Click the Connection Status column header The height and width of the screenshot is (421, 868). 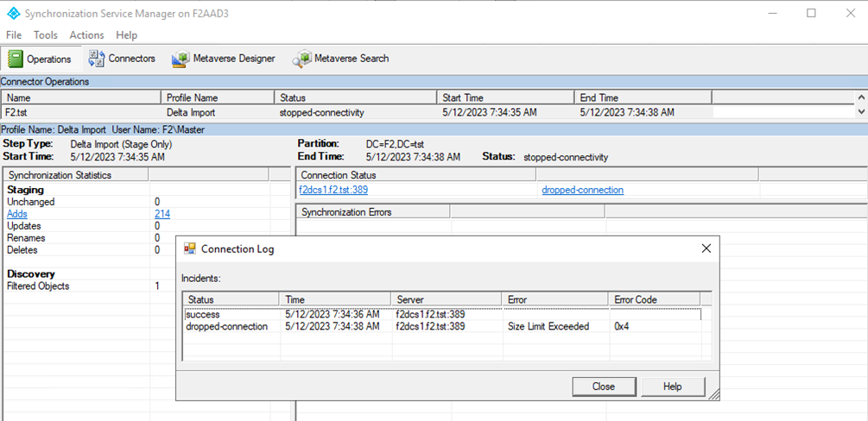(416, 175)
